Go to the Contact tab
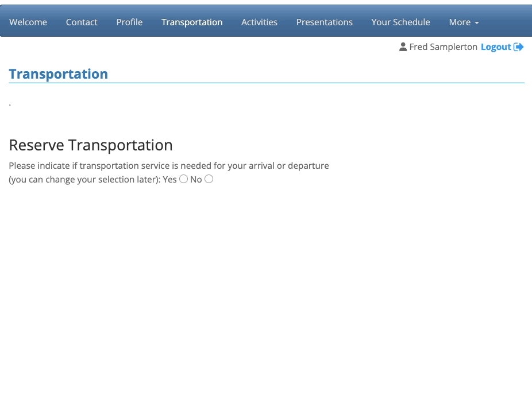The width and height of the screenshot is (532, 411). tap(82, 22)
